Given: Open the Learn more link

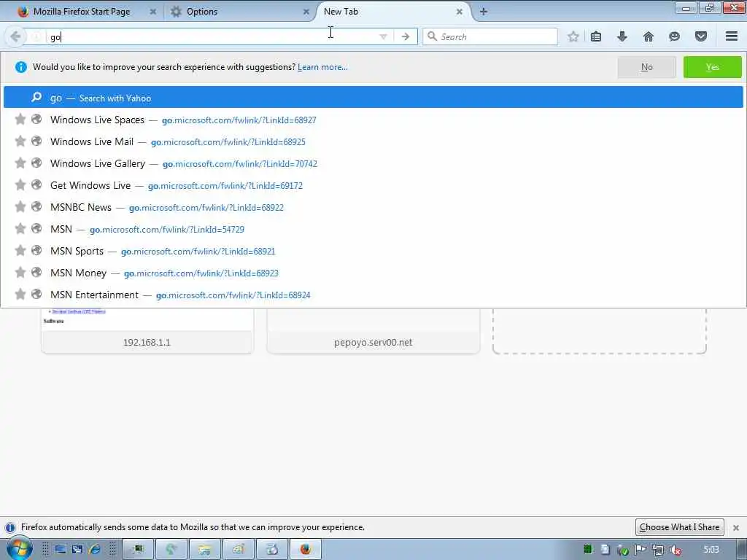Looking at the screenshot, I should (322, 67).
